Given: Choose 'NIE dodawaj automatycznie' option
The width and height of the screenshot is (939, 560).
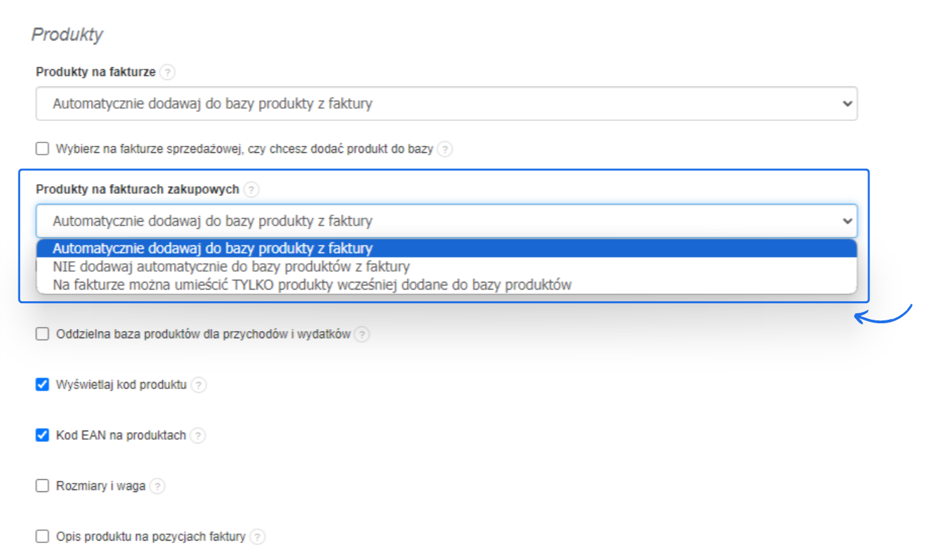Looking at the screenshot, I should [x=231, y=267].
